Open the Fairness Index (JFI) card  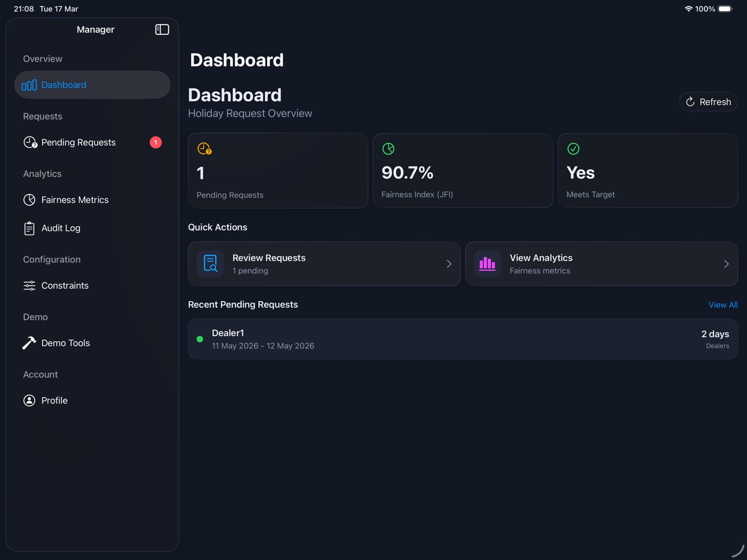(x=463, y=171)
